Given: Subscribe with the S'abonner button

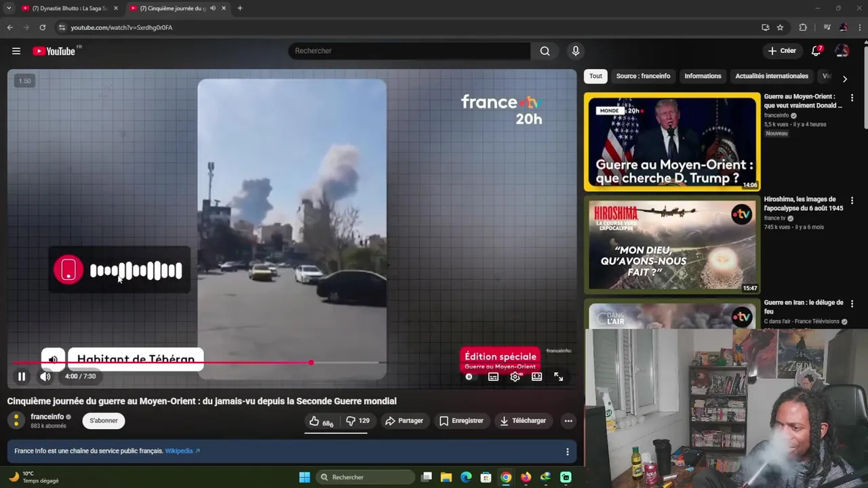Looking at the screenshot, I should coord(104,421).
